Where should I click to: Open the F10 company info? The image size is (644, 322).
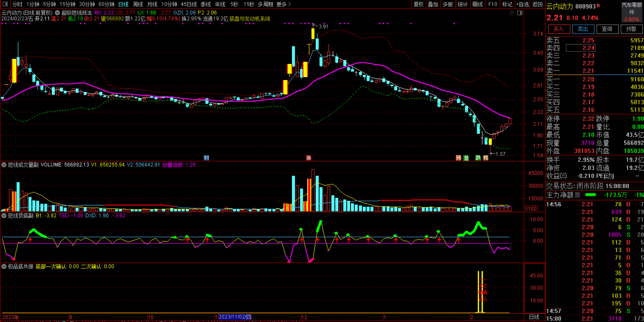[493, 4]
